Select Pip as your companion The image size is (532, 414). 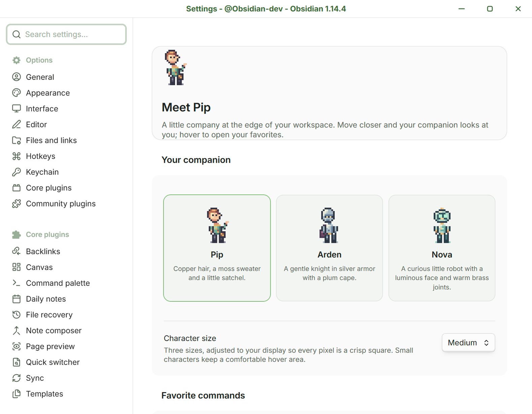[217, 248]
